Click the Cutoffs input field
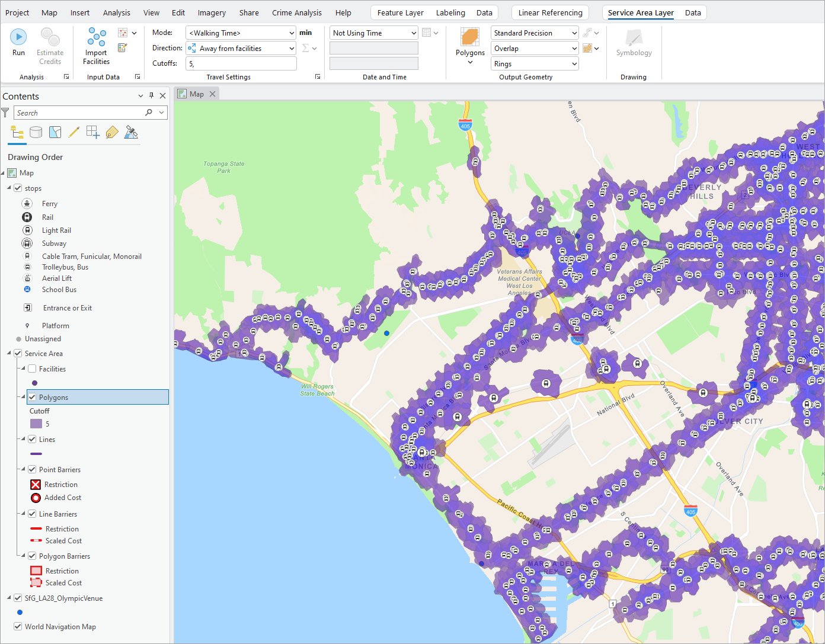 (x=241, y=63)
